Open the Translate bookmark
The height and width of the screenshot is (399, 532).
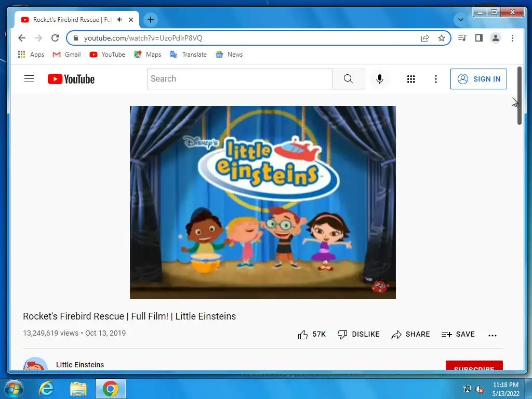tap(188, 54)
